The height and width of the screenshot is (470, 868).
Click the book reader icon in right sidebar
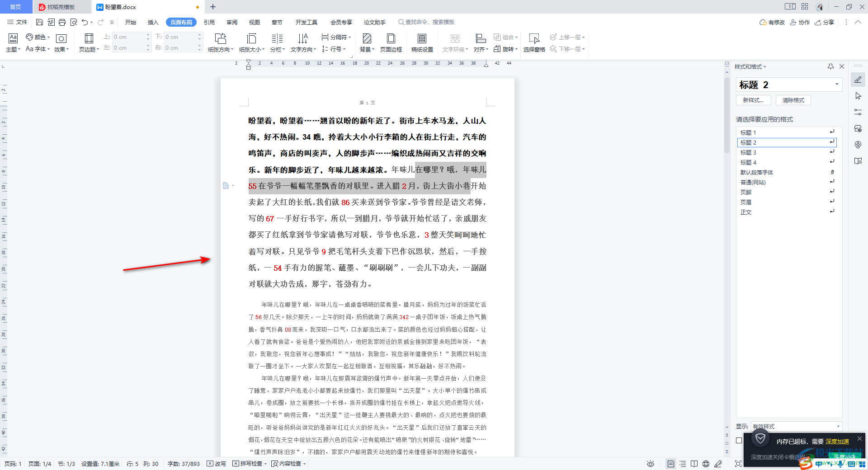[x=858, y=161]
